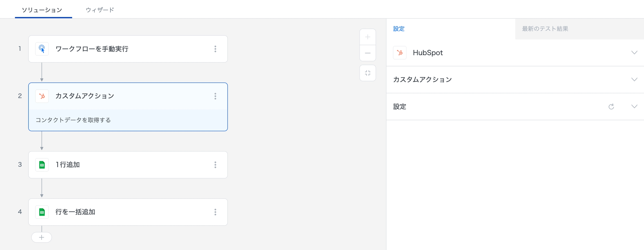
Task: Zoom out on the workflow canvas
Action: (368, 53)
